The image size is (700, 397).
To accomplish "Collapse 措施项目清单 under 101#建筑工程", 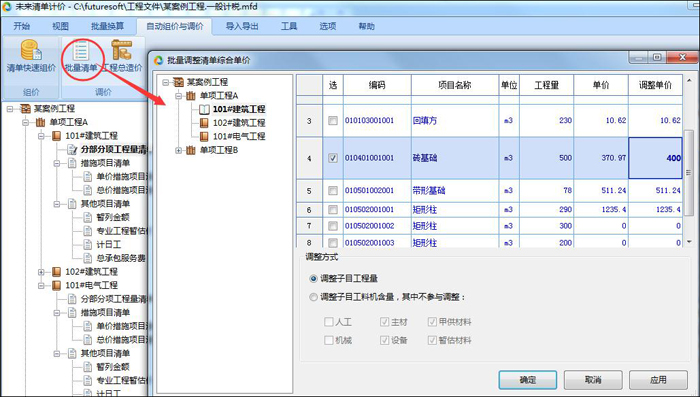I will coord(57,163).
